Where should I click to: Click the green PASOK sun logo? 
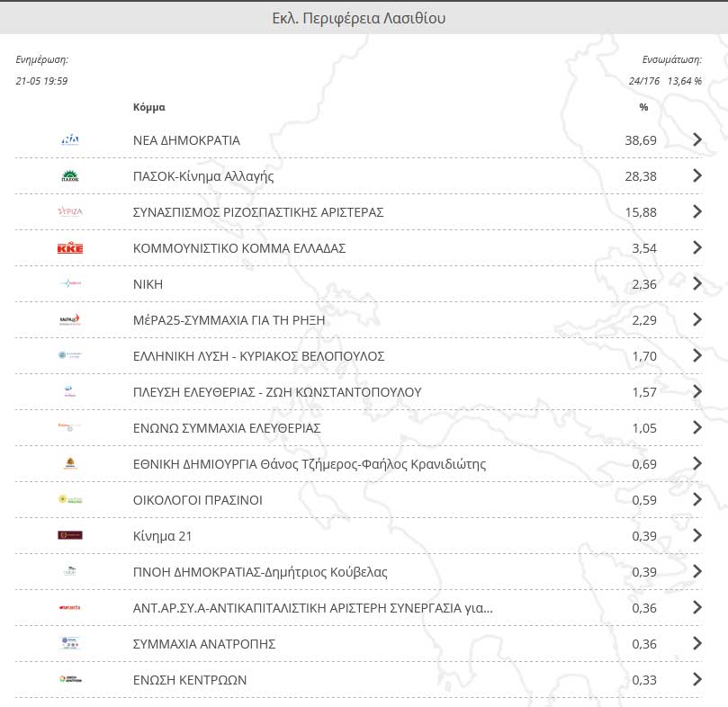point(70,176)
